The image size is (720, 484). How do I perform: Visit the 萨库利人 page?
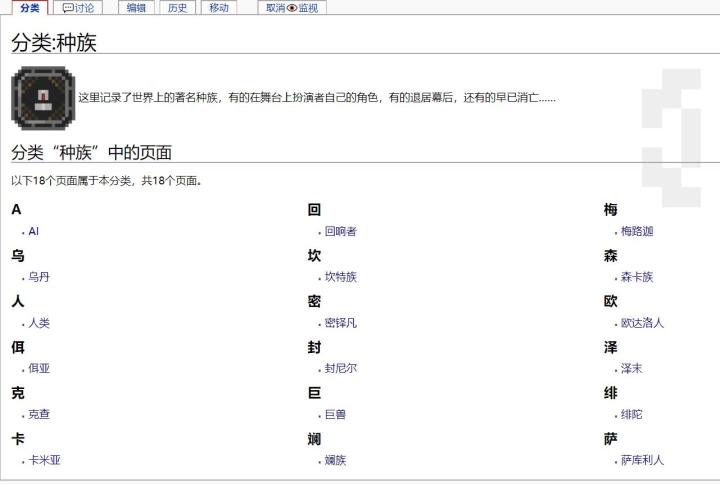(642, 460)
